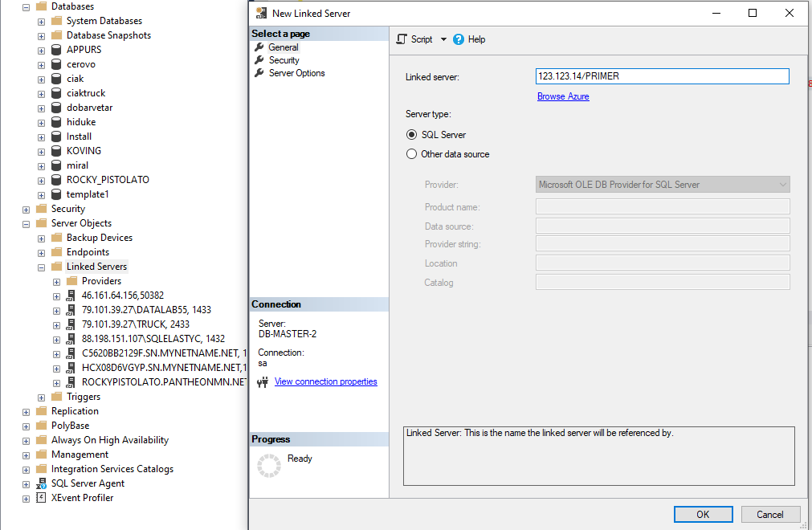Collapse the Server Objects node
The height and width of the screenshot is (530, 812).
point(26,225)
